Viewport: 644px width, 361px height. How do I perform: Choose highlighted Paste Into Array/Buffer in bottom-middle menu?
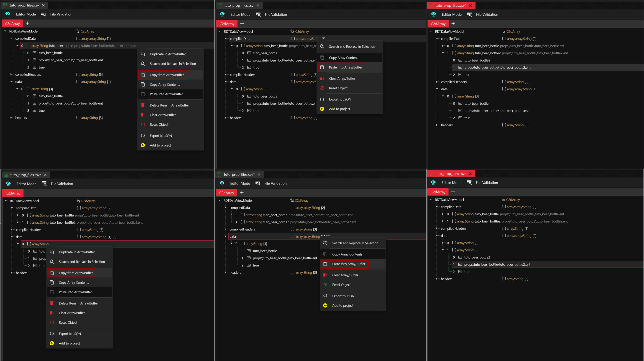pyautogui.click(x=348, y=264)
